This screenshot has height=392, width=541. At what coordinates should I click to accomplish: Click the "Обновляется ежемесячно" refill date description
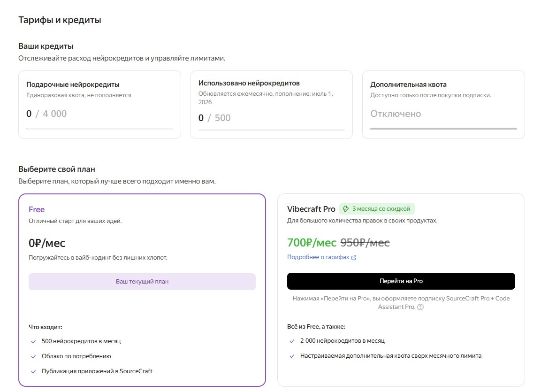click(x=266, y=98)
